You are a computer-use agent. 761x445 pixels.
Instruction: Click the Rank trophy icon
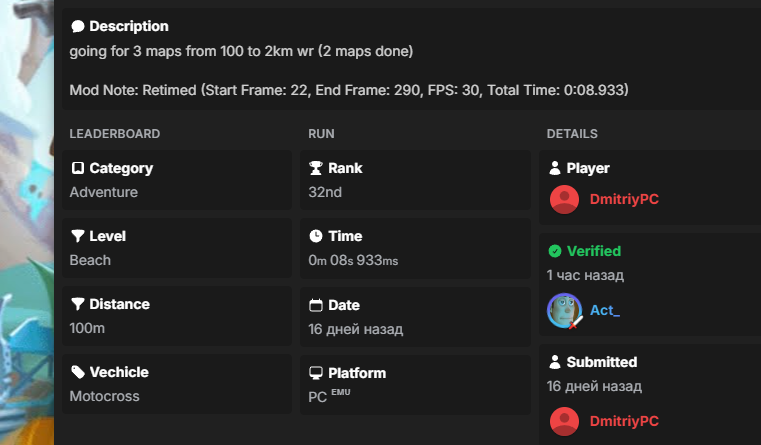[316, 168]
